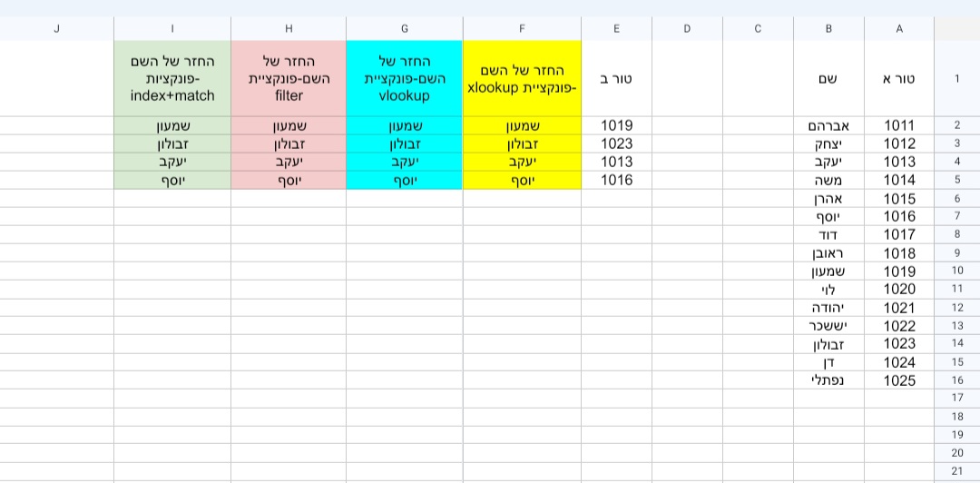
Task: Click the 'שם' header cell
Action: (828, 78)
